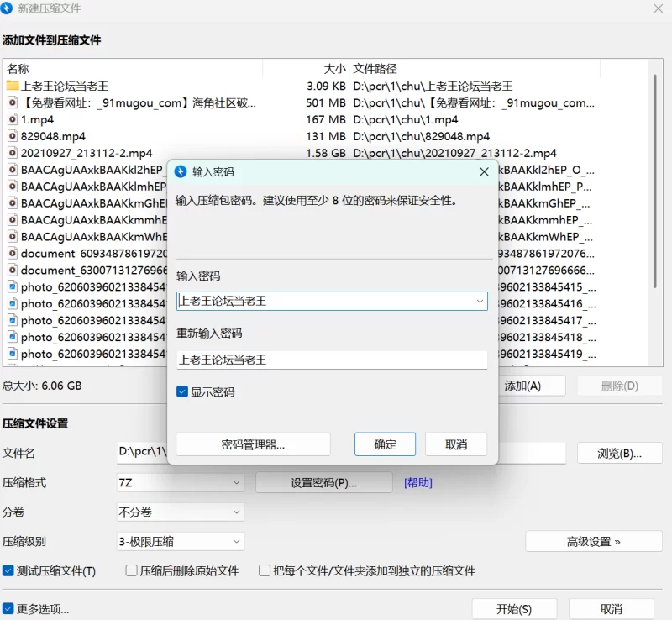672x620 pixels.
Task: Open the 压缩级别 dropdown showing 3-极限压缩
Action: coord(180,542)
